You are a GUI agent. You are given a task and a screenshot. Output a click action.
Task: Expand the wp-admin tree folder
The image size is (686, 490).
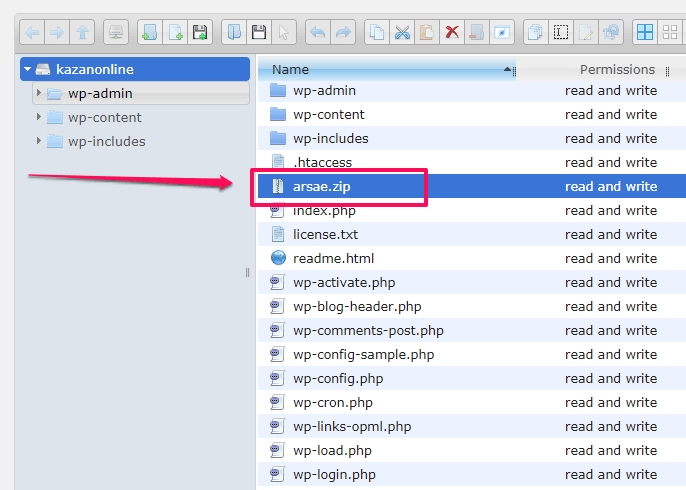(38, 93)
